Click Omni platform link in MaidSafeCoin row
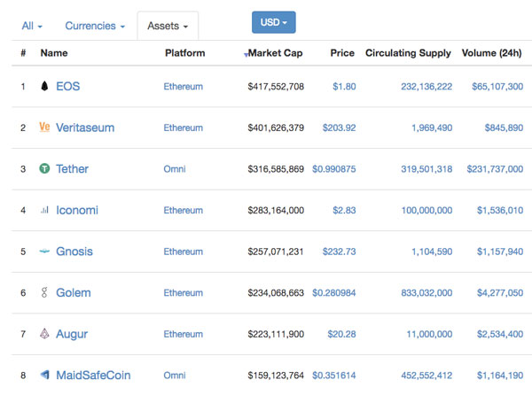Image resolution: width=532 pixels, height=395 pixels. [175, 375]
